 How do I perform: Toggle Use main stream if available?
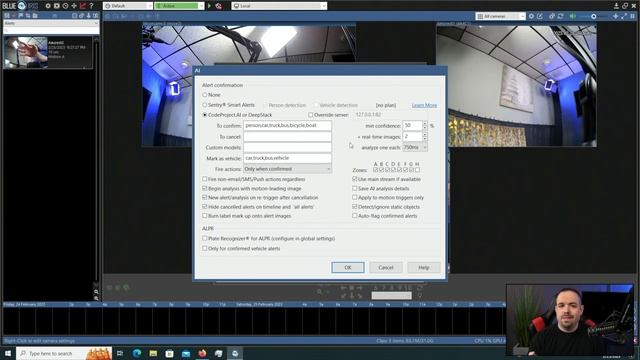[x=355, y=179]
